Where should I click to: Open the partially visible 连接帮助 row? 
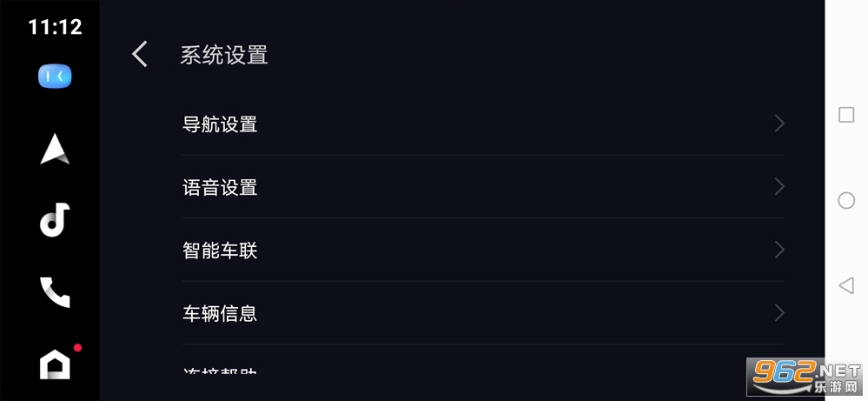[220, 370]
